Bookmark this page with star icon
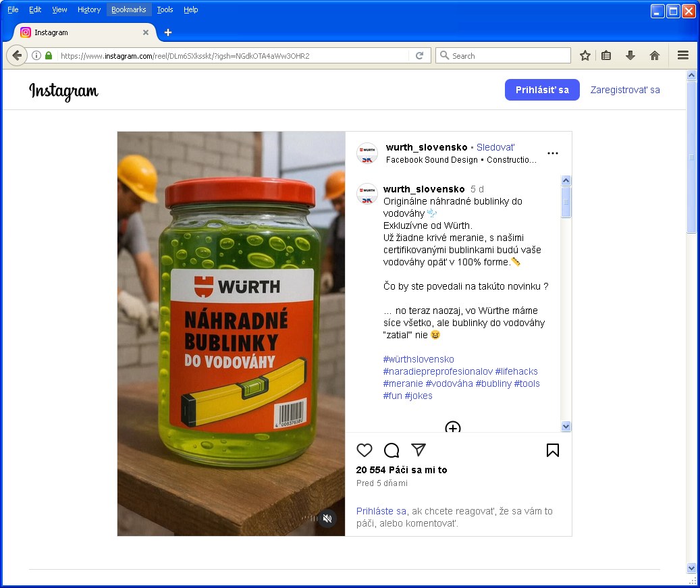Screen dimensions: 700x588 [x=585, y=56]
